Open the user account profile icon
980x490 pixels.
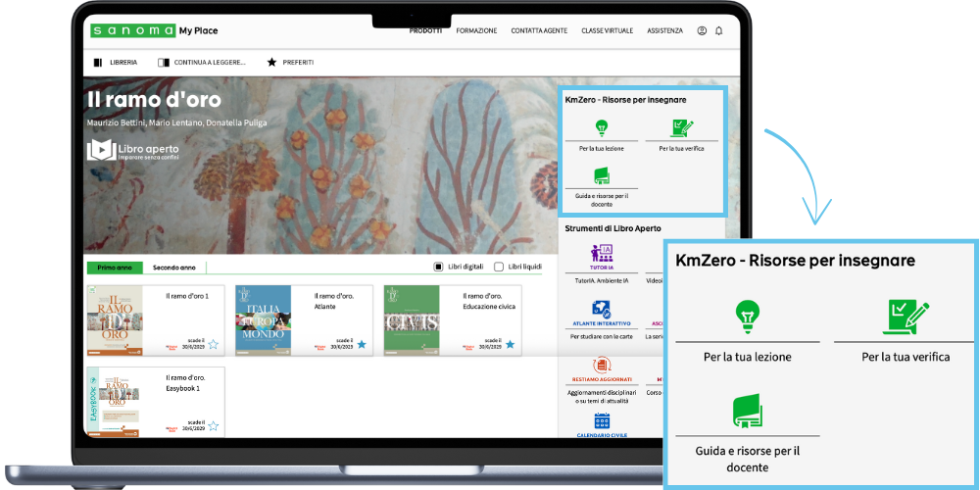(x=702, y=30)
